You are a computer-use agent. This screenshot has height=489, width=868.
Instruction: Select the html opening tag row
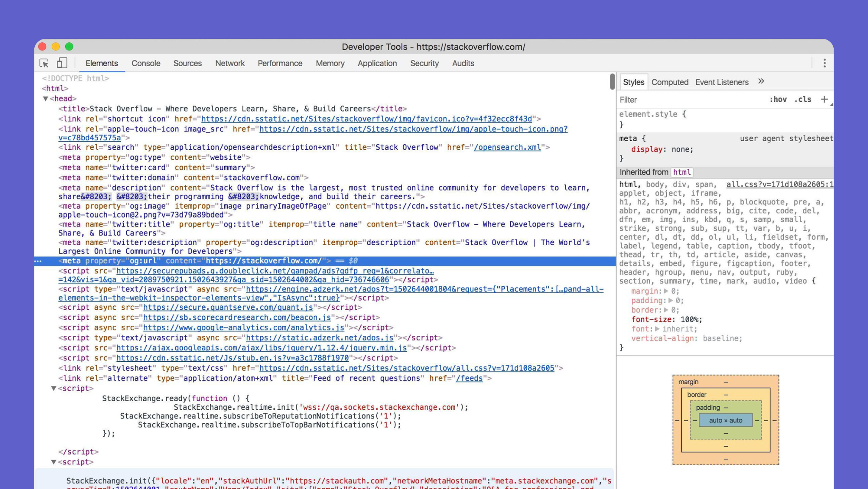point(55,89)
